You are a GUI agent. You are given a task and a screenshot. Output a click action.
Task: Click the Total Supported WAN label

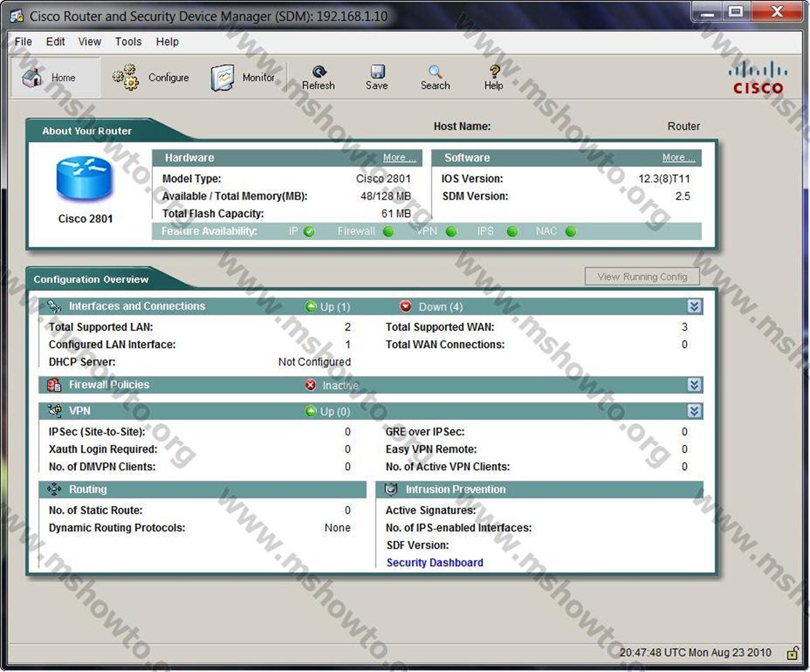coord(440,327)
